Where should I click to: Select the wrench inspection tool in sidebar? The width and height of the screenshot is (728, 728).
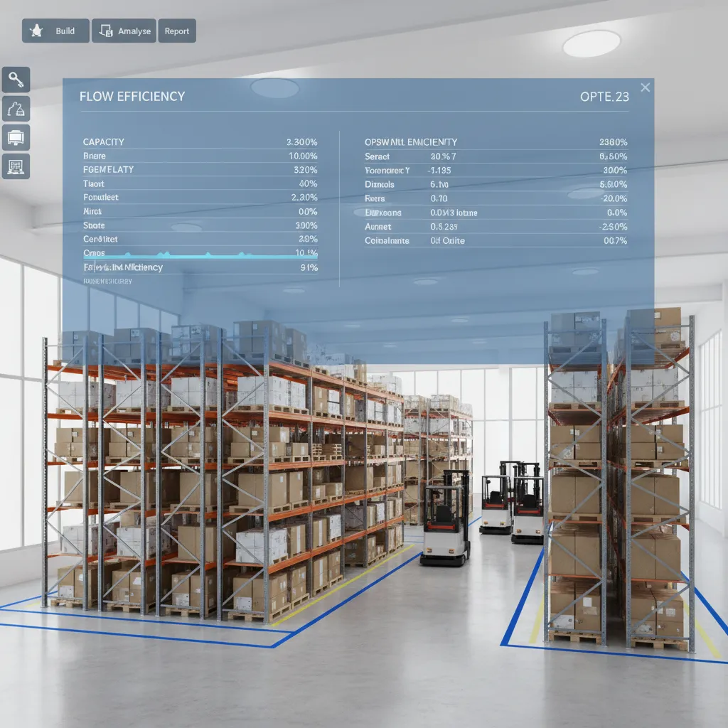pos(16,80)
